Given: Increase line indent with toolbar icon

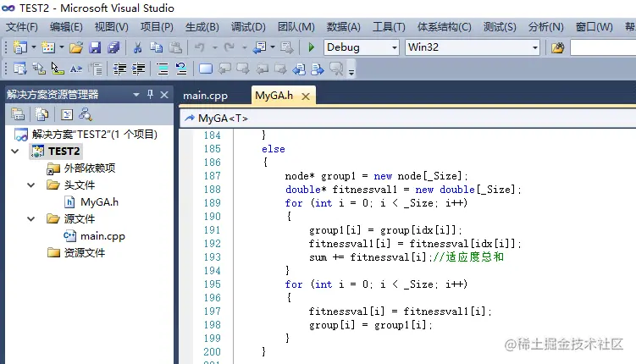Looking at the screenshot, I should (138, 69).
